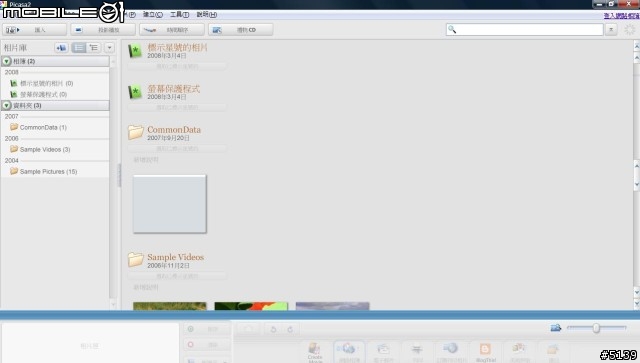The height and width of the screenshot is (363, 640).
Task: Select the third Sample Videos thumbnail
Action: 332,306
